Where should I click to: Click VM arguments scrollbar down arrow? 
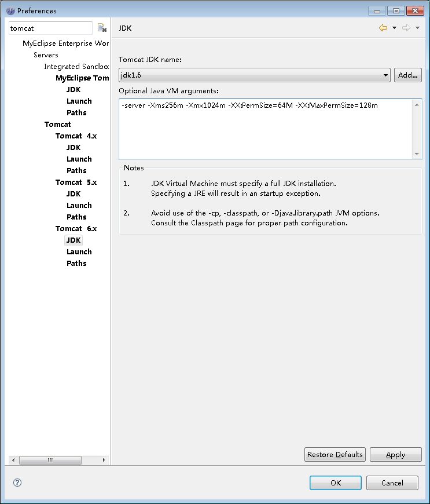[417, 154]
